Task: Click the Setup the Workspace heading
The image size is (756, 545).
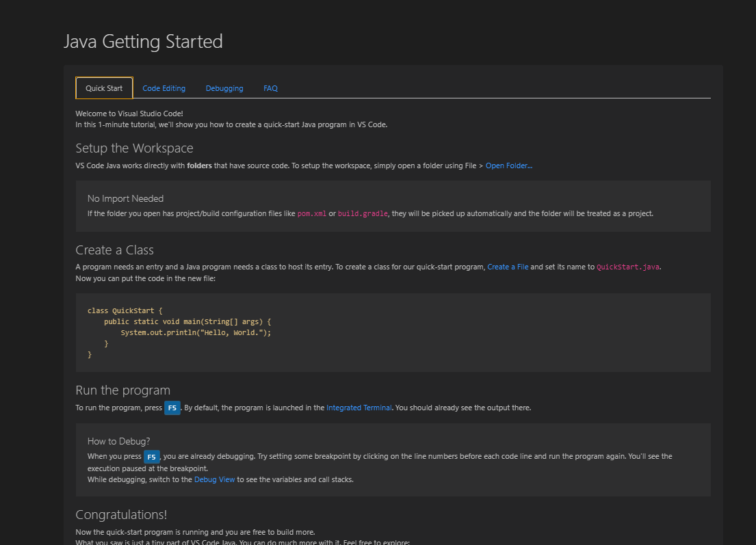Action: (x=134, y=148)
